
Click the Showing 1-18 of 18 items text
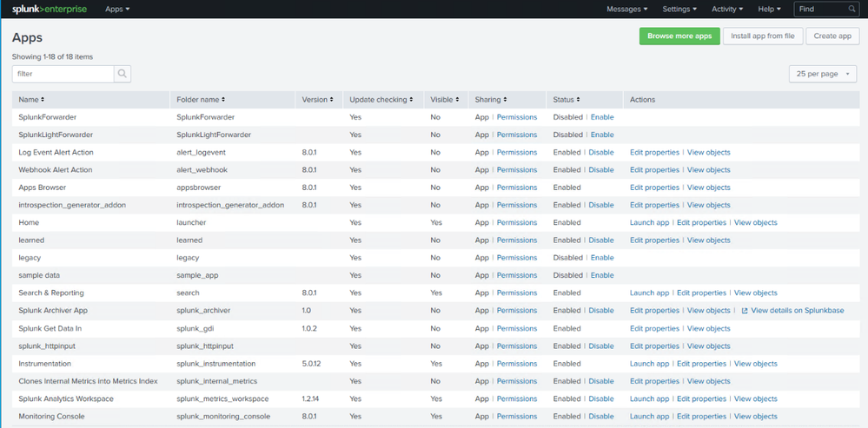coord(53,56)
